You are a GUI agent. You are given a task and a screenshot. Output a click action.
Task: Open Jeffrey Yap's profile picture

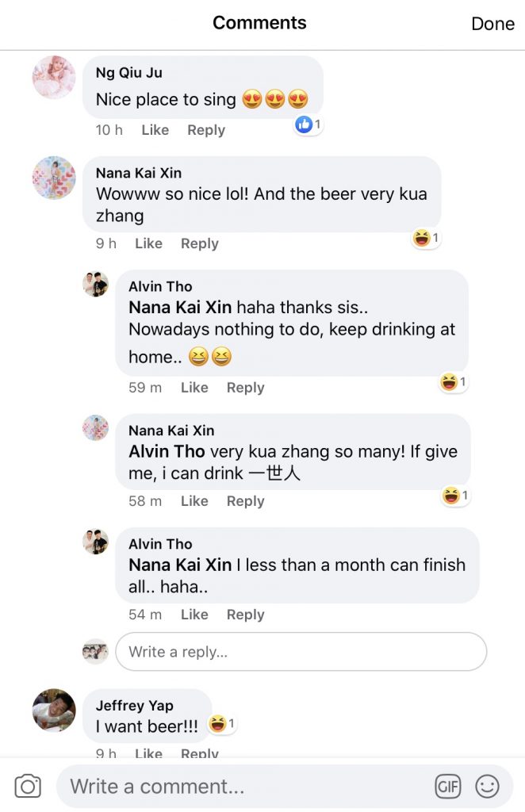(53, 710)
